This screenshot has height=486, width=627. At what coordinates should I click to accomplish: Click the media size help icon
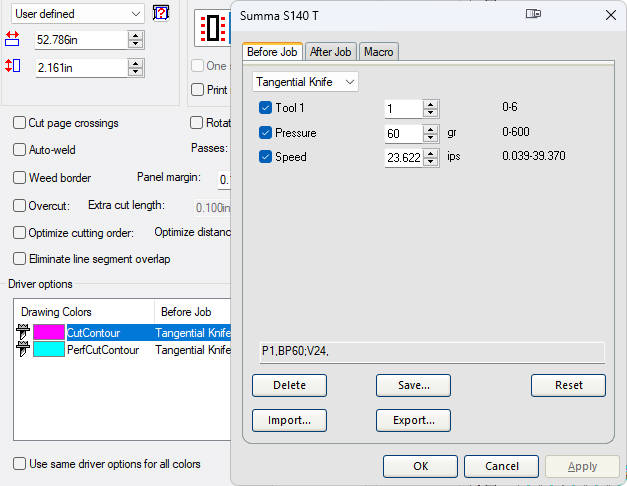[161, 13]
